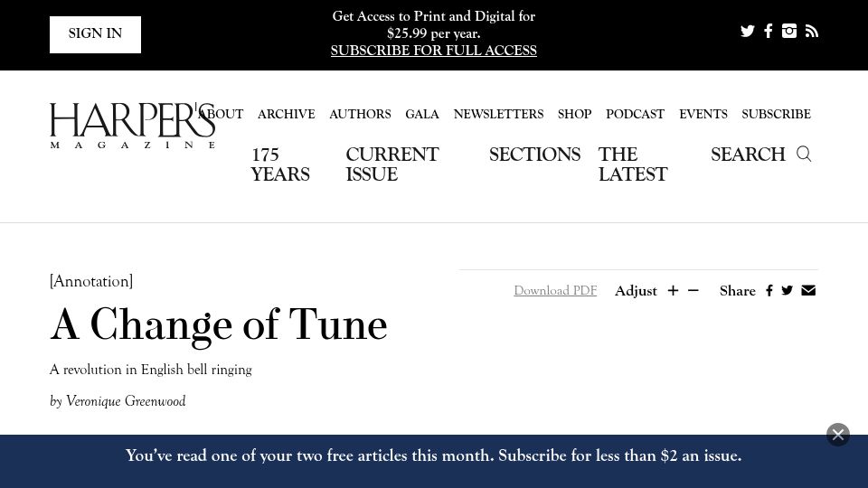Click Subscribe in the top navigation
Image resolution: width=868 pixels, height=488 pixels.
point(776,114)
